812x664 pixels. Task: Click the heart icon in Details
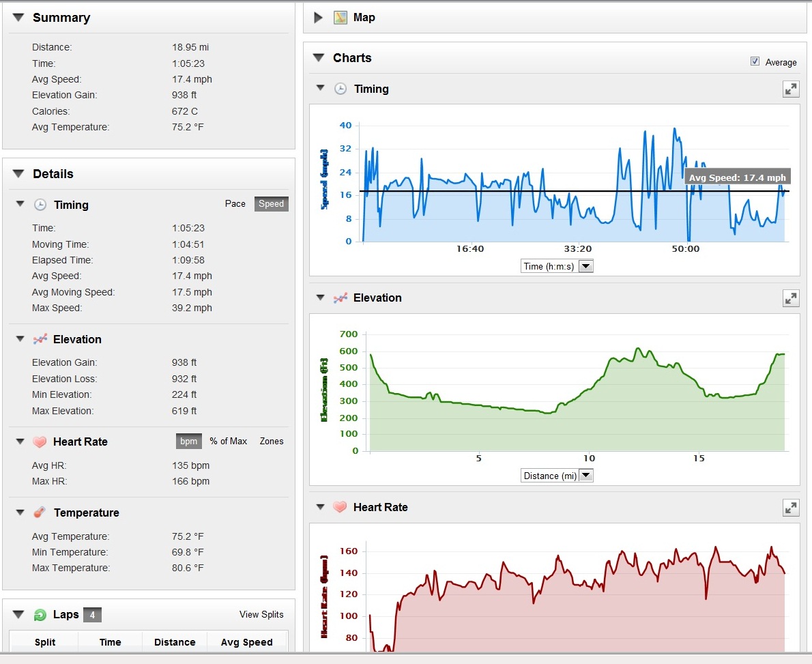click(x=40, y=442)
